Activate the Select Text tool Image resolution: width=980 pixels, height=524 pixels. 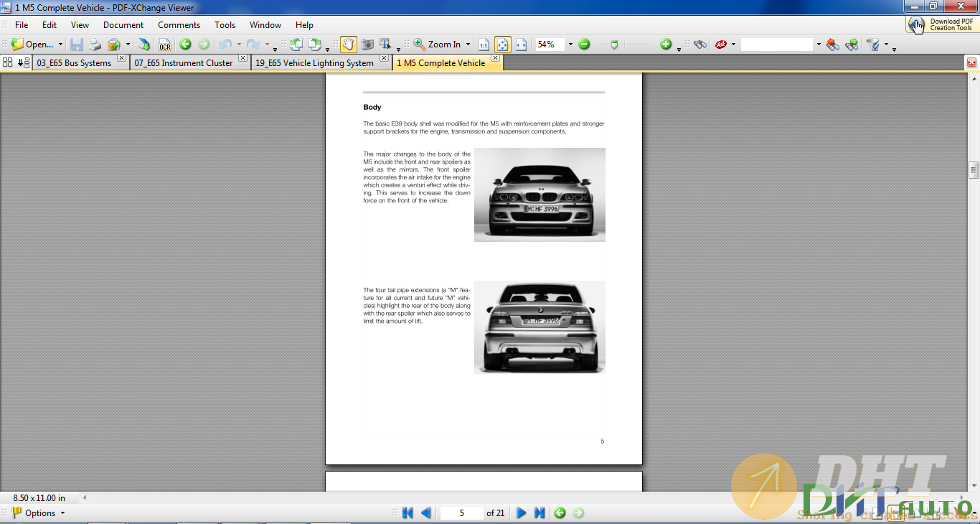tap(385, 45)
